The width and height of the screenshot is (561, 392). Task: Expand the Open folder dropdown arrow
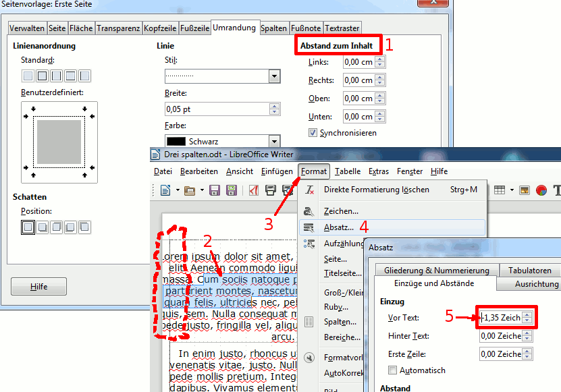pos(202,190)
